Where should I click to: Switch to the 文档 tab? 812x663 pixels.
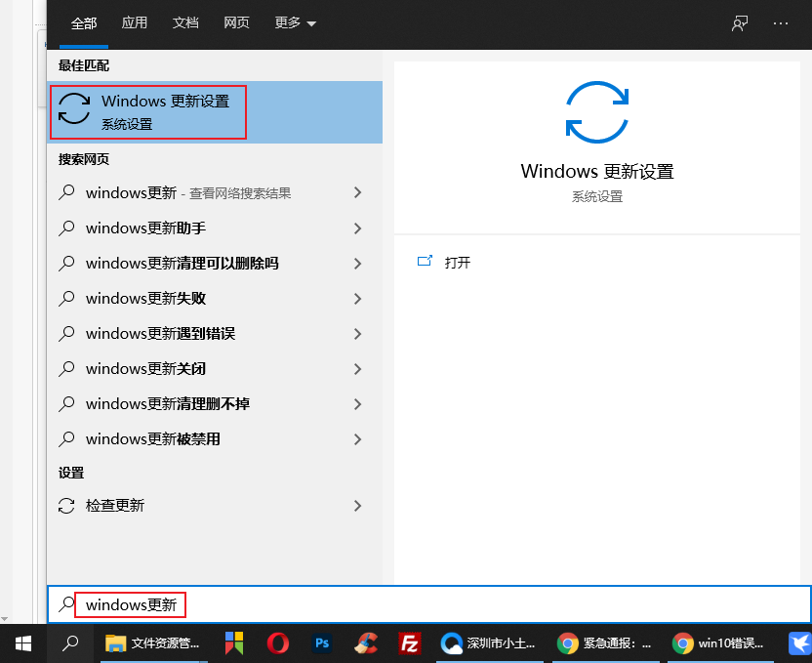tap(185, 23)
